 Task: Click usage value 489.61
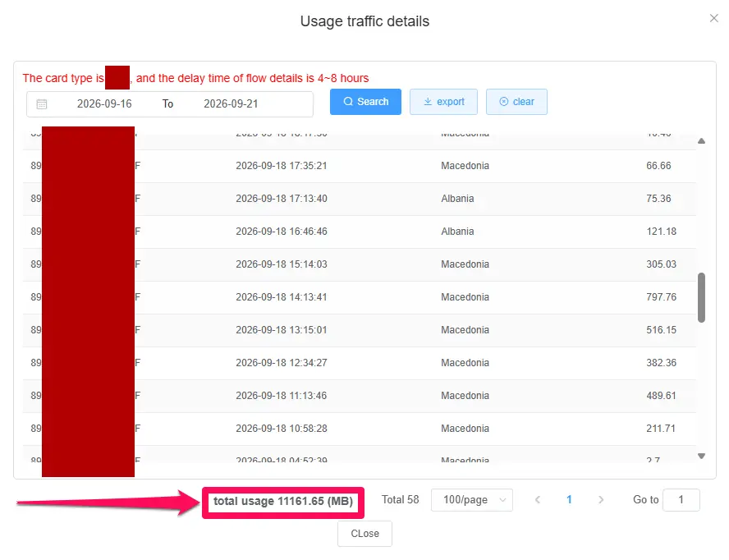tap(661, 396)
